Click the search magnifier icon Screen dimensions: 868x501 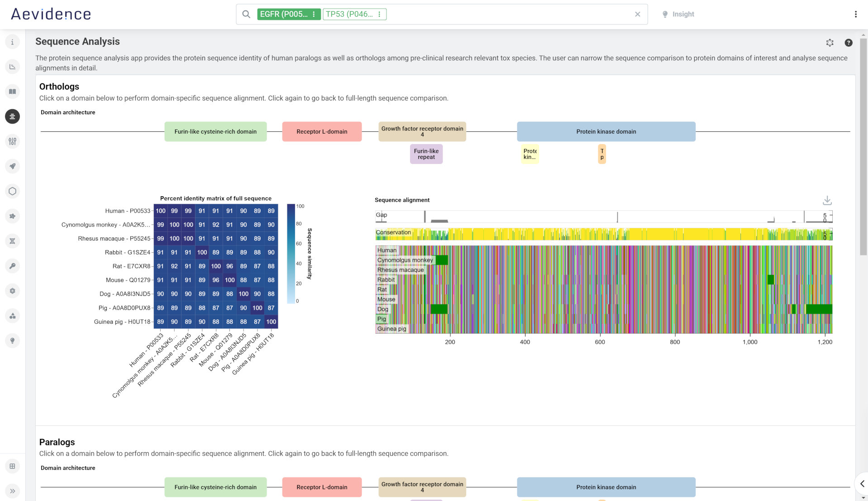pos(246,14)
